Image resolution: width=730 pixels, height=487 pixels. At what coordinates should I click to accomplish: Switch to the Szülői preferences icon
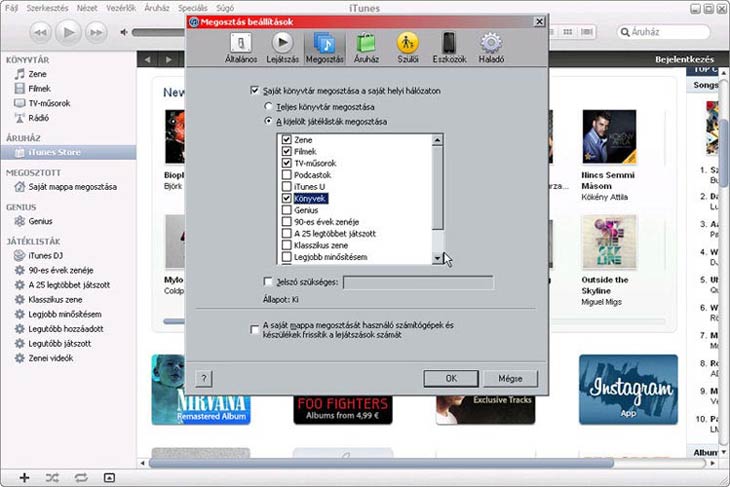407,46
